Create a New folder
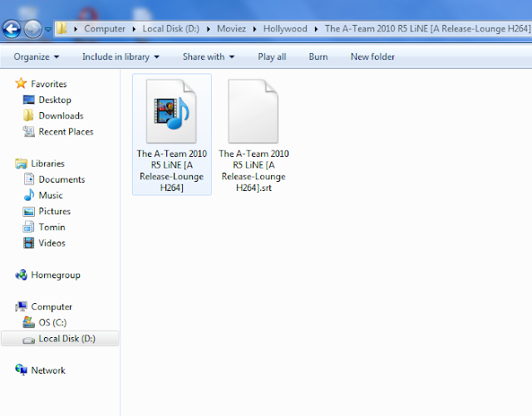The width and height of the screenshot is (532, 416). pyautogui.click(x=372, y=56)
